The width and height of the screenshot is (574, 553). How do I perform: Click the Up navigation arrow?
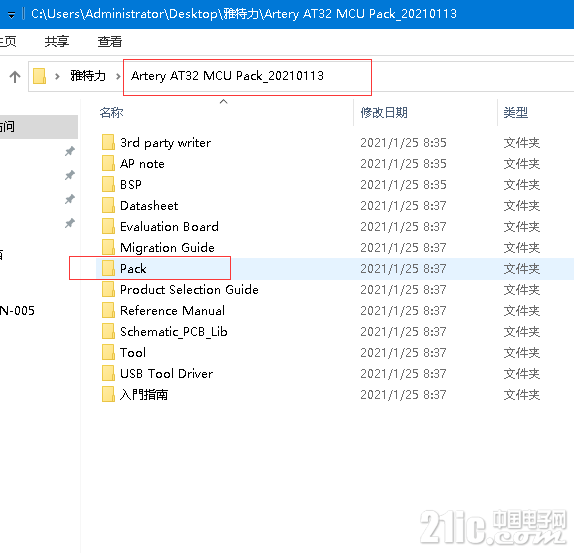15,76
